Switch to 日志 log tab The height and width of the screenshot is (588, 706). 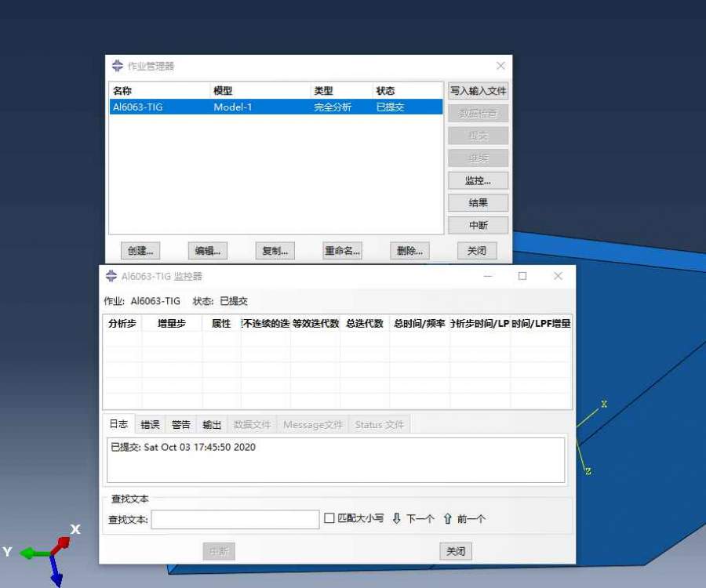click(x=119, y=424)
